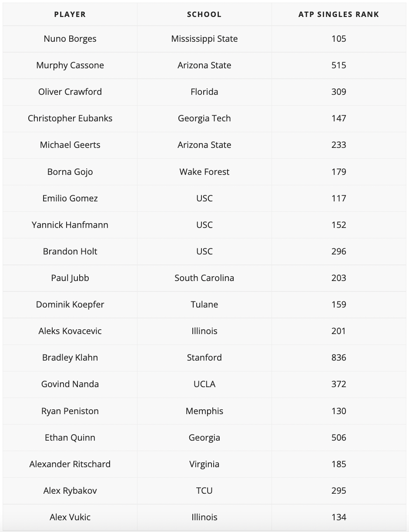Select Bradley Klahn's rank 836

[339, 357]
